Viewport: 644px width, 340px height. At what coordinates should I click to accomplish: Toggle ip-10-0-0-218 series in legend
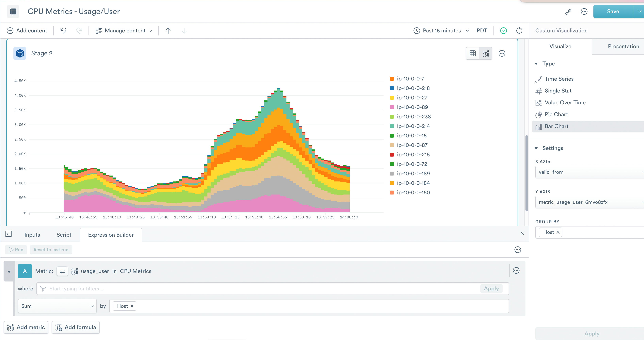(x=413, y=88)
